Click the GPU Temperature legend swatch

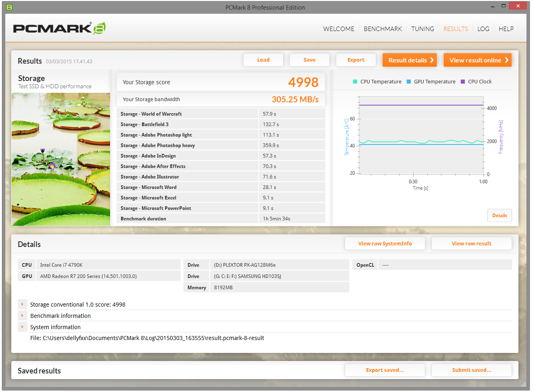pos(409,82)
